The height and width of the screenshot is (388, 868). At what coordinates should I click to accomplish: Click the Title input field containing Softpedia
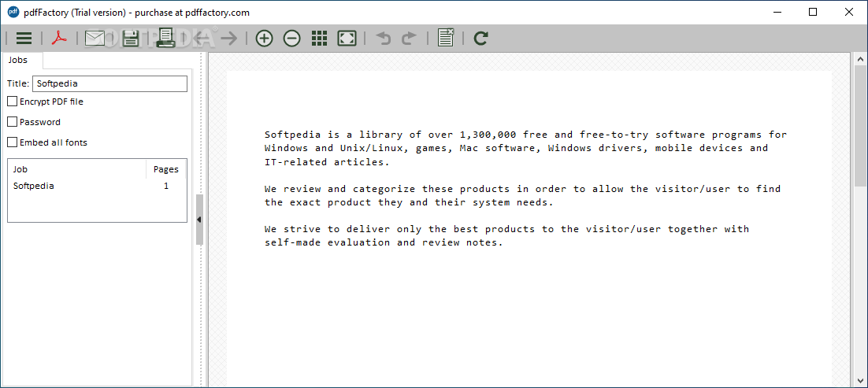point(109,83)
